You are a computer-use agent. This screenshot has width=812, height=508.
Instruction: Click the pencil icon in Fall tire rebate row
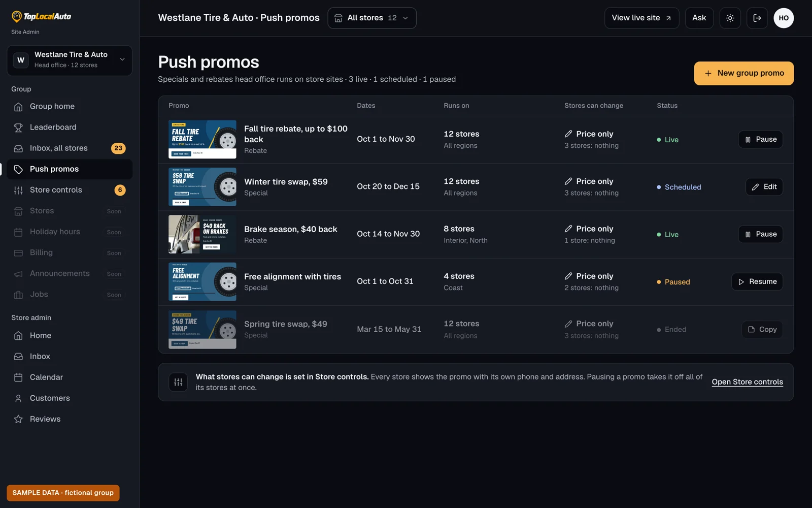[568, 134]
